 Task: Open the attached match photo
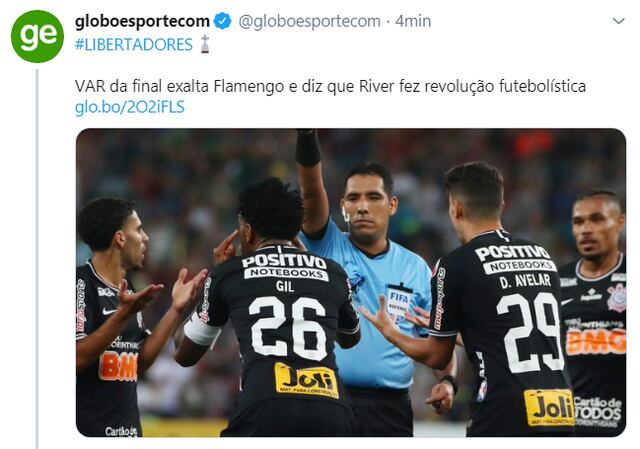click(351, 282)
